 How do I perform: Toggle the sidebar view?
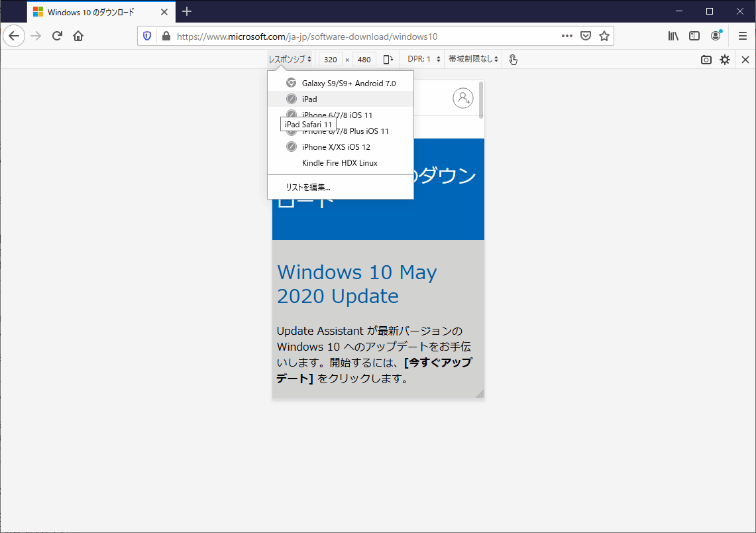(x=694, y=36)
